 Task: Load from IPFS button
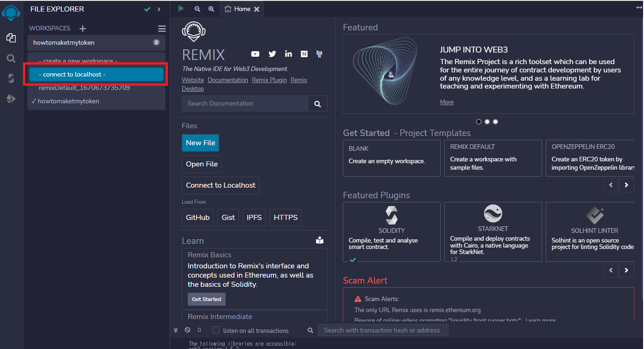(254, 218)
